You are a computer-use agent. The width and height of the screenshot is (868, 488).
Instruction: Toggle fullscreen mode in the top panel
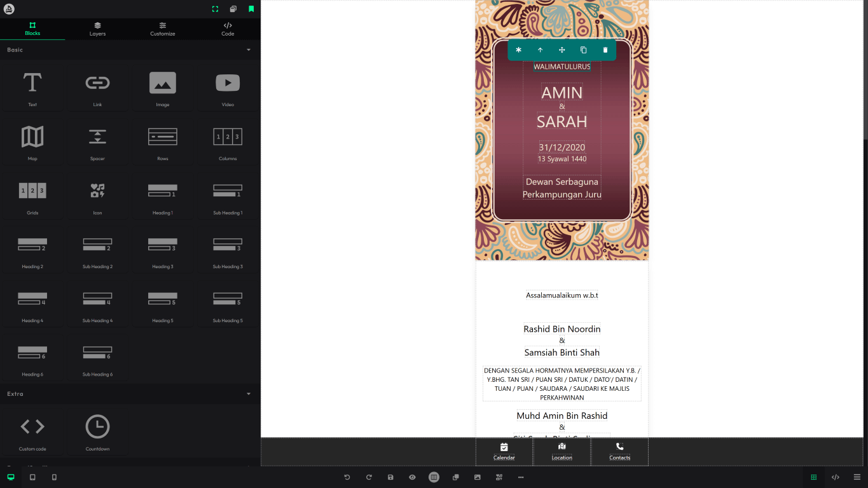pos(215,9)
